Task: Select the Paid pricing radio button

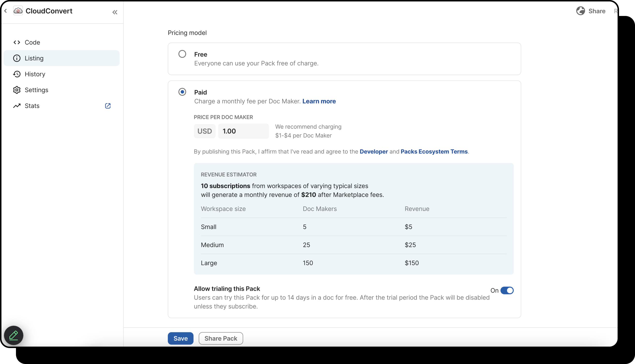Action: [182, 92]
